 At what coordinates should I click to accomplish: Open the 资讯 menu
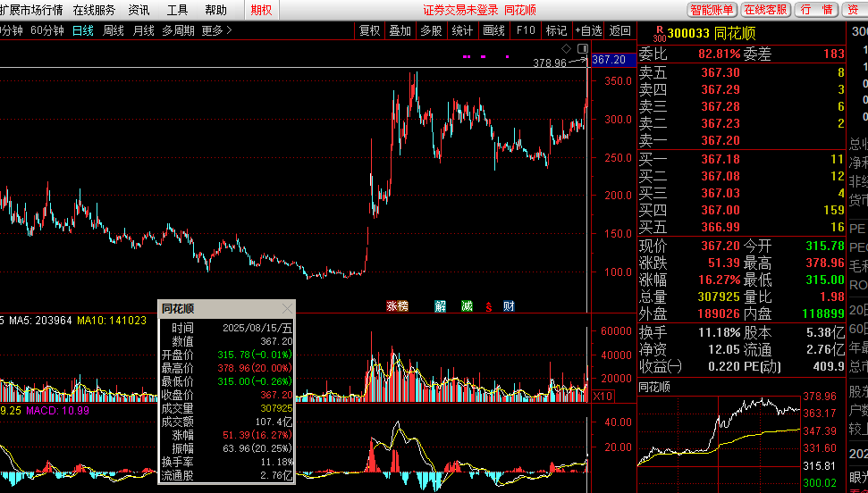[139, 10]
